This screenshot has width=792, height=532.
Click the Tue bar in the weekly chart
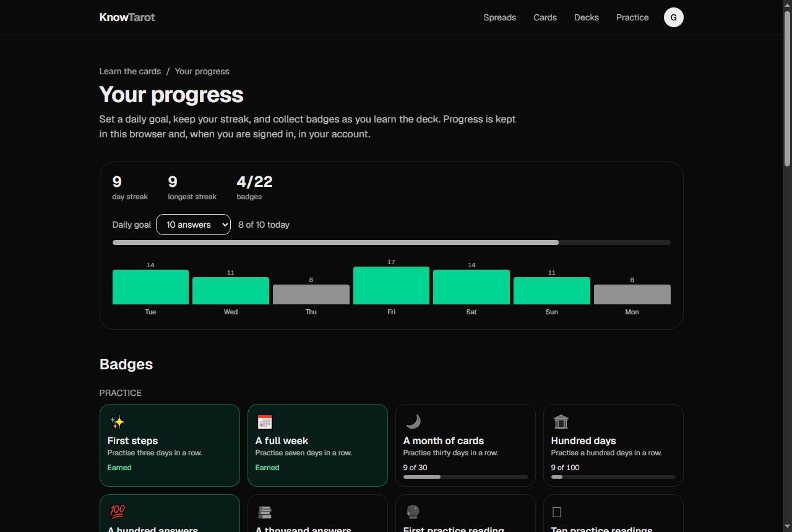pos(150,287)
